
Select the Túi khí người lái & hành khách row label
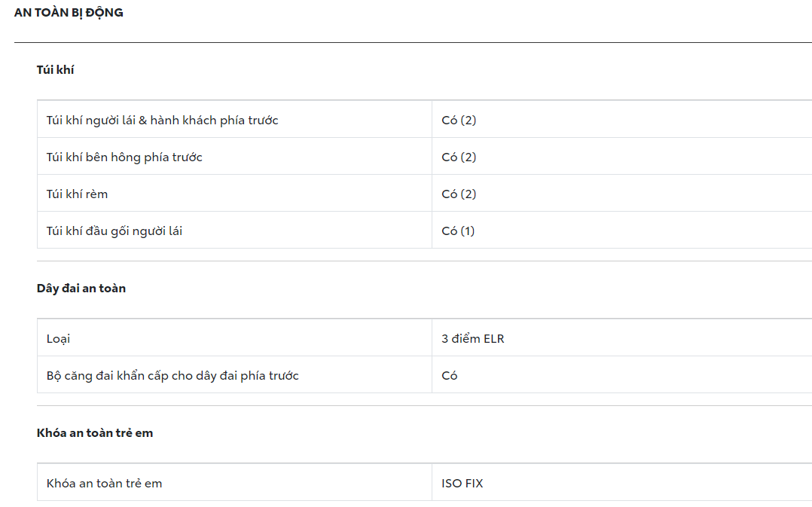click(x=162, y=121)
